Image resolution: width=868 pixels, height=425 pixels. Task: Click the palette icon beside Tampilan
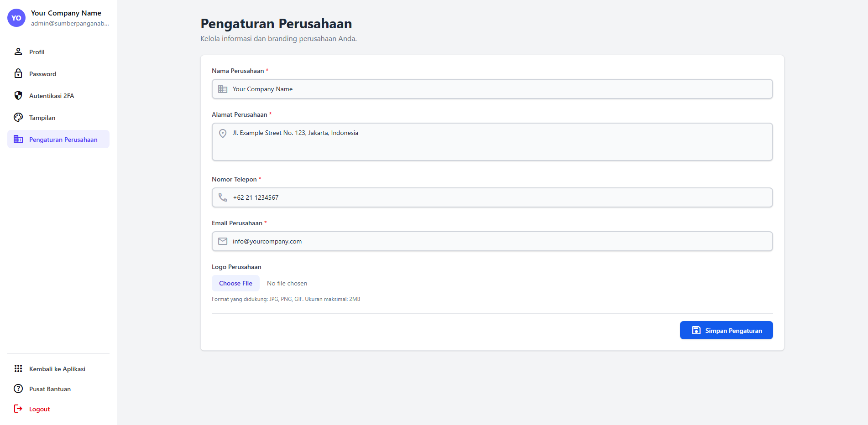18,117
